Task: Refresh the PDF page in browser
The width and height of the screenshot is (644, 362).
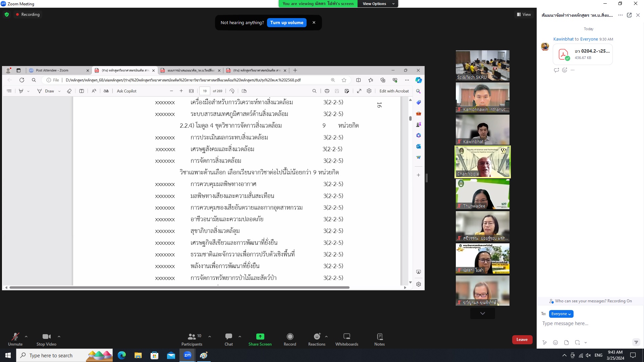Action: click(x=22, y=80)
